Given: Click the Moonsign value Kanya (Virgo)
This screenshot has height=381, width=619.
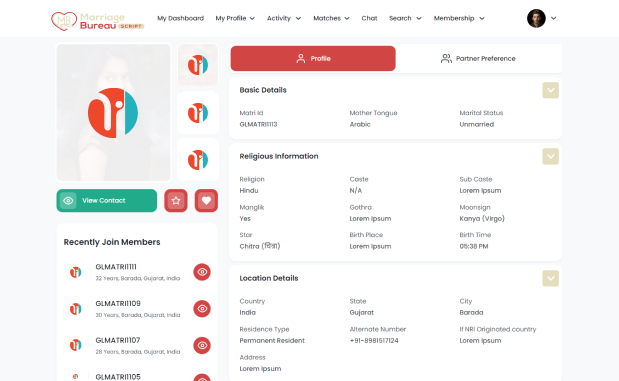Looking at the screenshot, I should 482,219.
